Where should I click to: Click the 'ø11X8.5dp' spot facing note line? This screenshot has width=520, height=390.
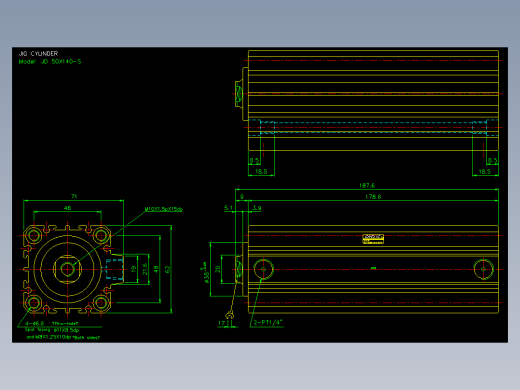(x=52, y=330)
